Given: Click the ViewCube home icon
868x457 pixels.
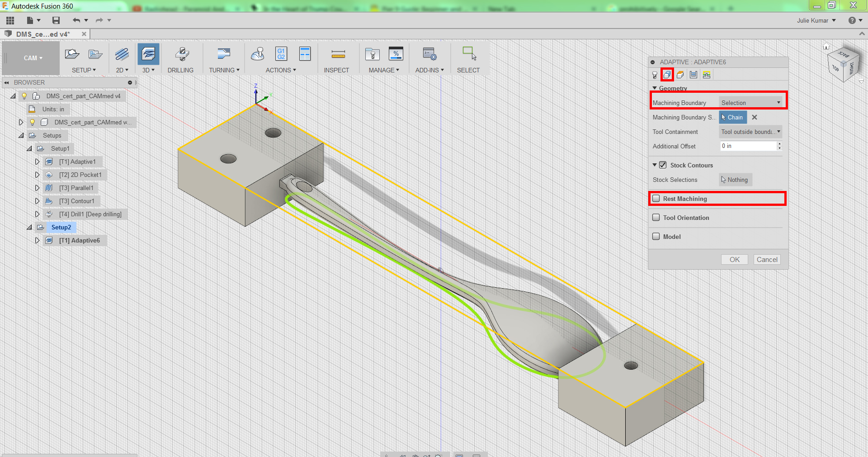Looking at the screenshot, I should pyautogui.click(x=826, y=46).
